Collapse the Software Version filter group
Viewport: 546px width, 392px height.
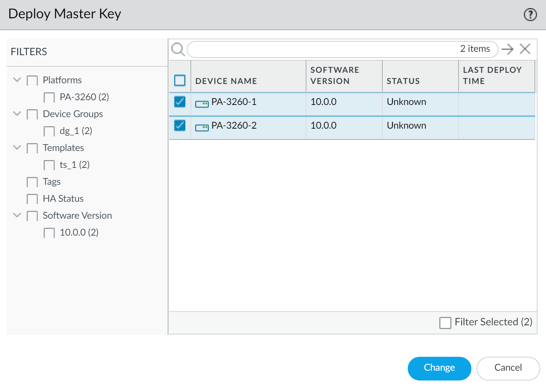[x=17, y=215]
